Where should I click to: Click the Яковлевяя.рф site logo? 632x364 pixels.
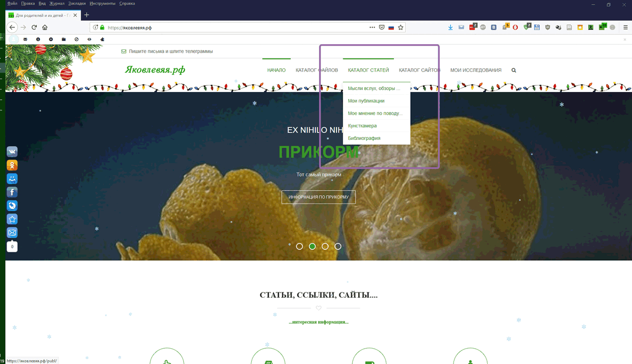point(155,69)
